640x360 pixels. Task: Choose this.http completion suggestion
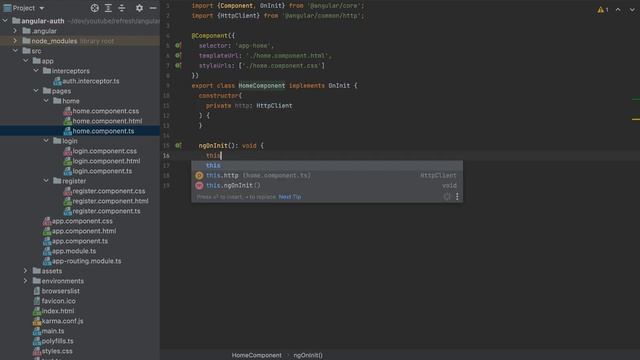click(327, 175)
